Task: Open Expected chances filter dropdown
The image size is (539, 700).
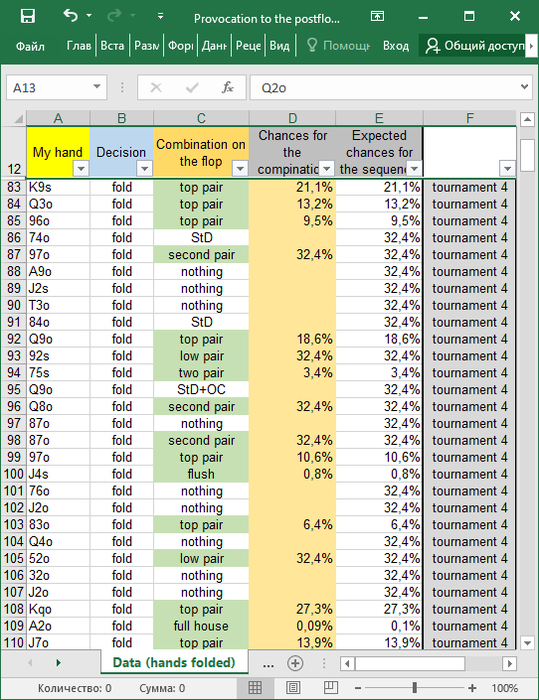Action: tap(414, 169)
